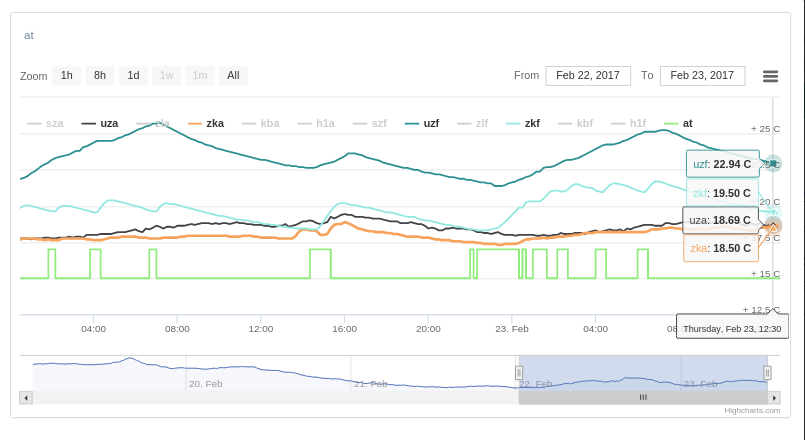Grab the right navigator range handle
This screenshot has width=805, height=440.
(x=767, y=373)
